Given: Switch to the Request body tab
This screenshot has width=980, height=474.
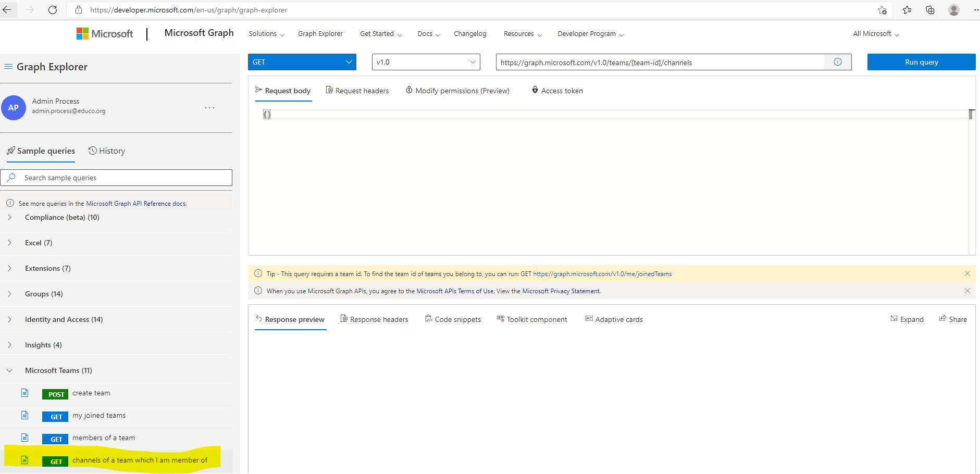Looking at the screenshot, I should pyautogui.click(x=283, y=91).
